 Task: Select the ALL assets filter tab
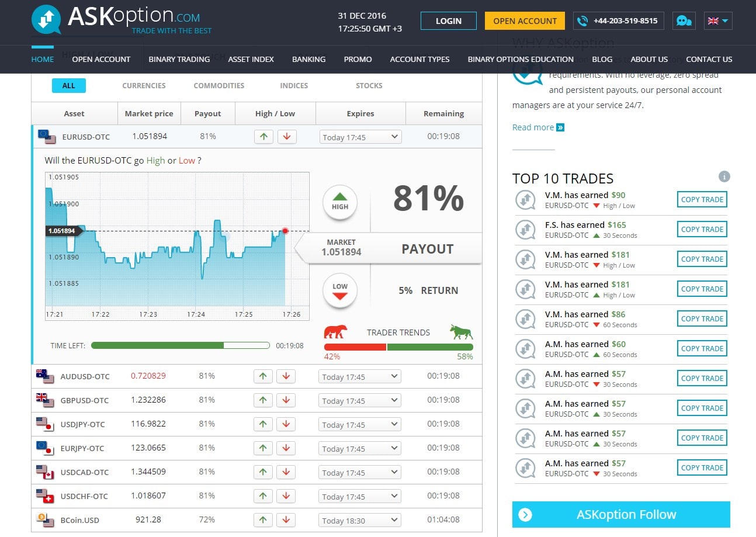click(x=69, y=85)
